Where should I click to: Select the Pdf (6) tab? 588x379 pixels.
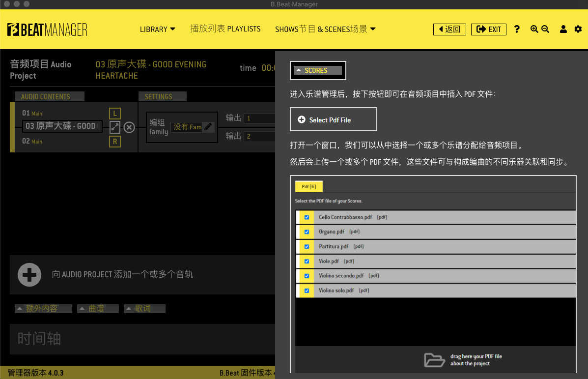[309, 186]
